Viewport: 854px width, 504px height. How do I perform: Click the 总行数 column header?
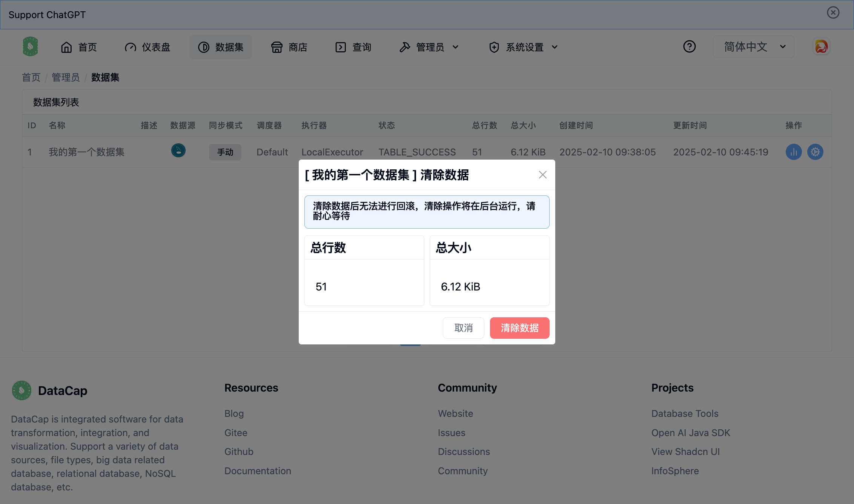click(x=485, y=125)
